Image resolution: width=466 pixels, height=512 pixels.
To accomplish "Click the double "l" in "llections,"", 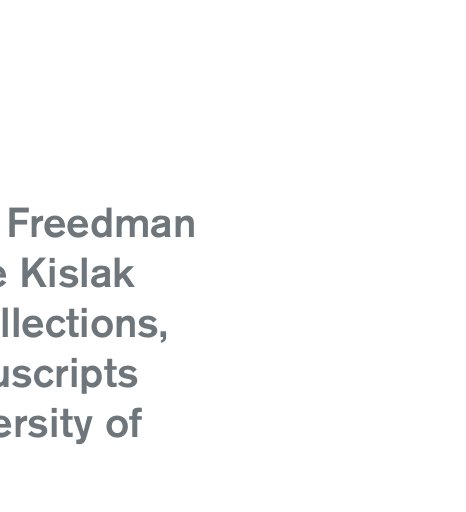I will (x=8, y=323).
